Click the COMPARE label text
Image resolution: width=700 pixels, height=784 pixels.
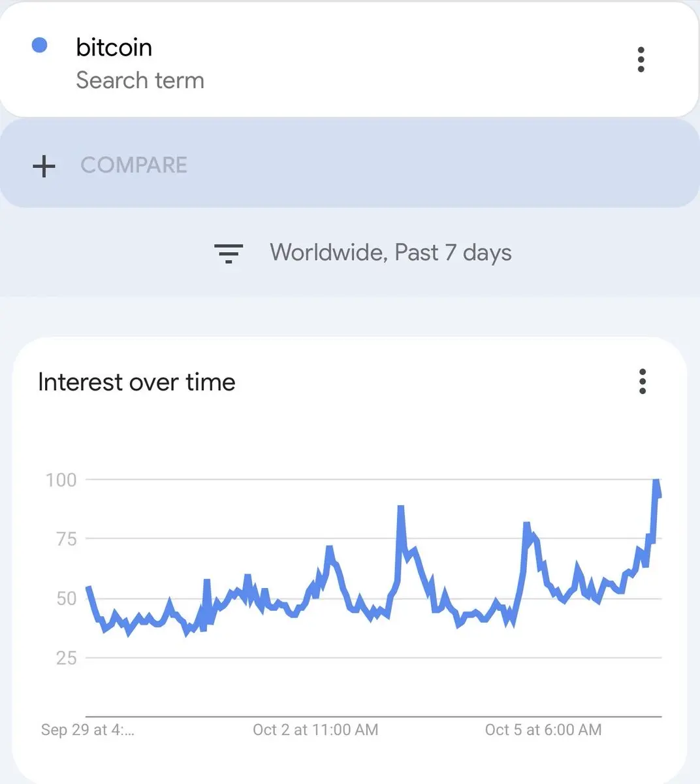tap(134, 165)
